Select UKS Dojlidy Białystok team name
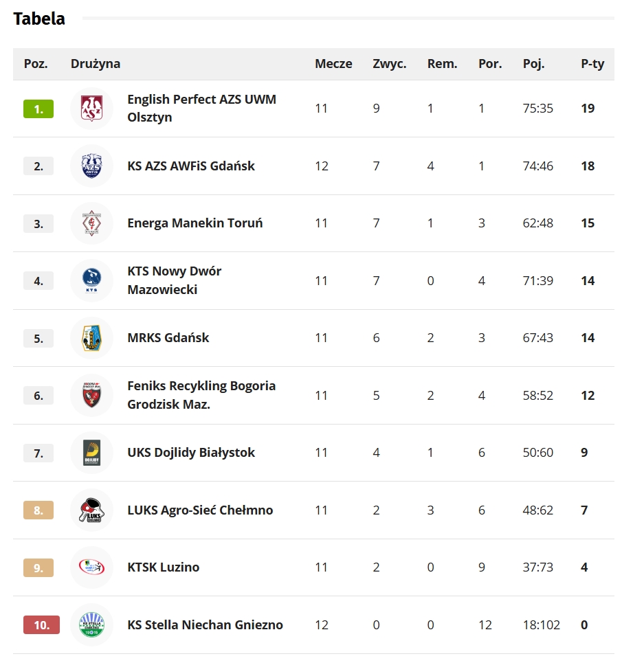Image resolution: width=644 pixels, height=665 pixels. [x=191, y=453]
